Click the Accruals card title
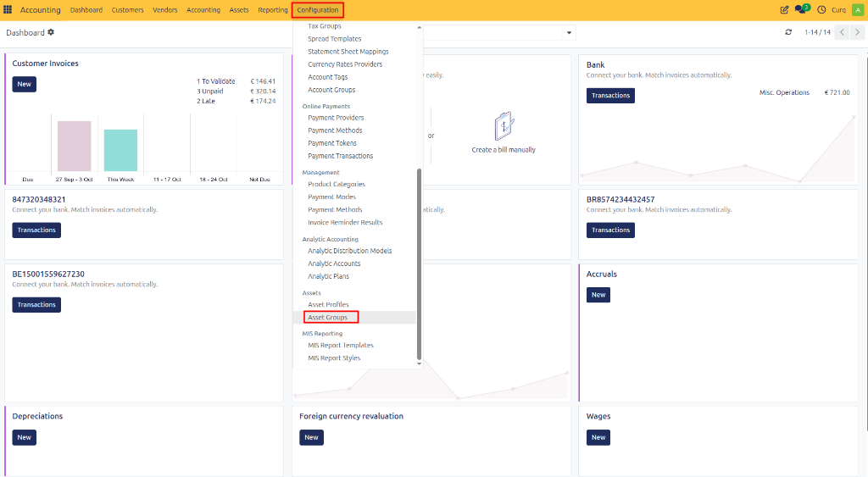Screen dimensions: 868x477 pyautogui.click(x=602, y=275)
